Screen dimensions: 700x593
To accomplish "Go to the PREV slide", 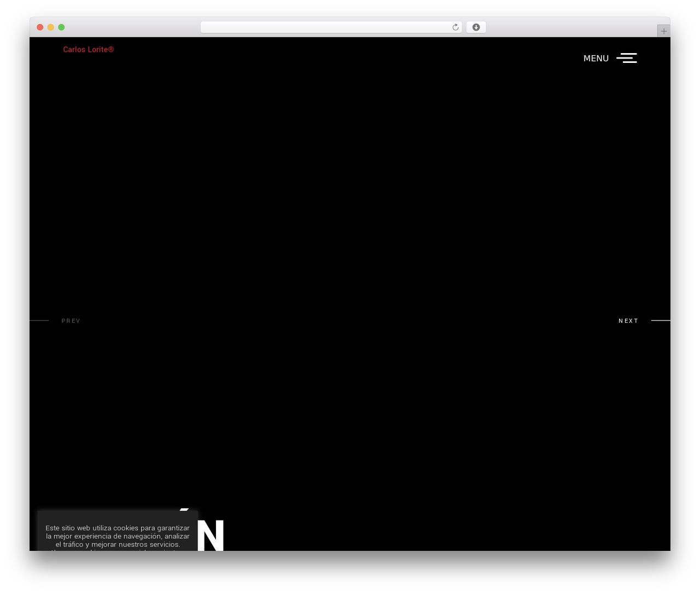I will click(71, 321).
